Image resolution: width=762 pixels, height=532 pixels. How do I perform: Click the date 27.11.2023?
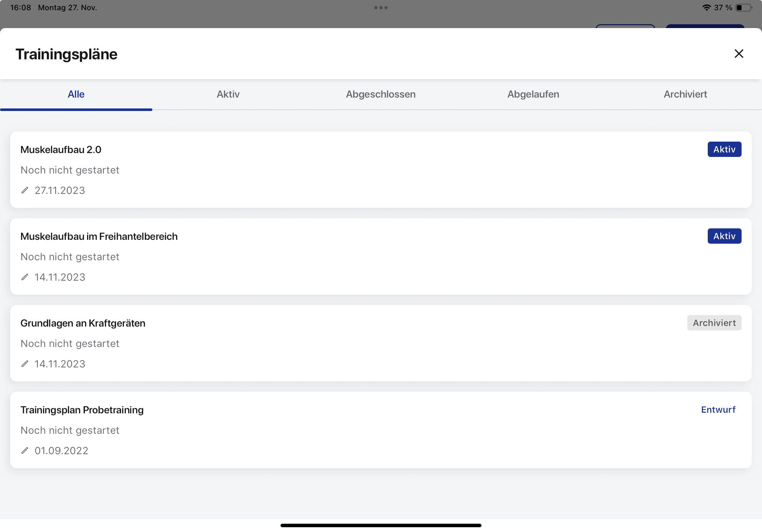60,190
